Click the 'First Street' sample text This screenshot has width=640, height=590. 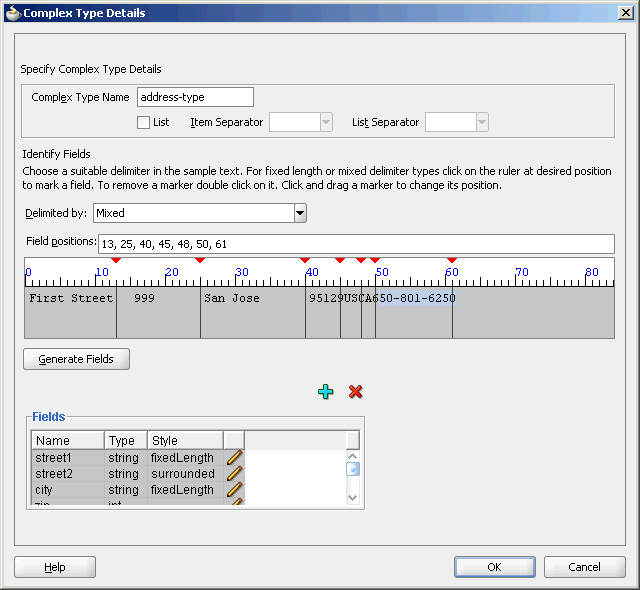pyautogui.click(x=71, y=298)
